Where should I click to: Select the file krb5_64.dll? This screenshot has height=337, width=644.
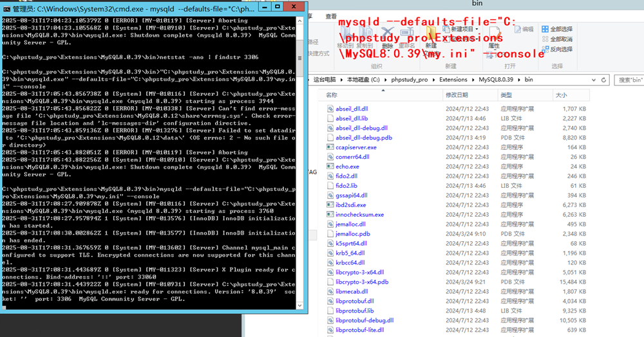pos(350,253)
